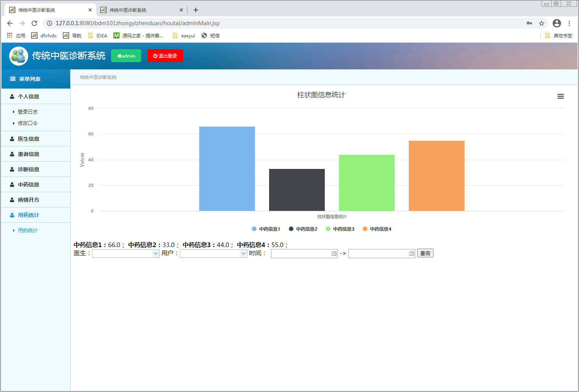View site information icon in address bar
Screen dimensions: 579x392
(x=50, y=23)
